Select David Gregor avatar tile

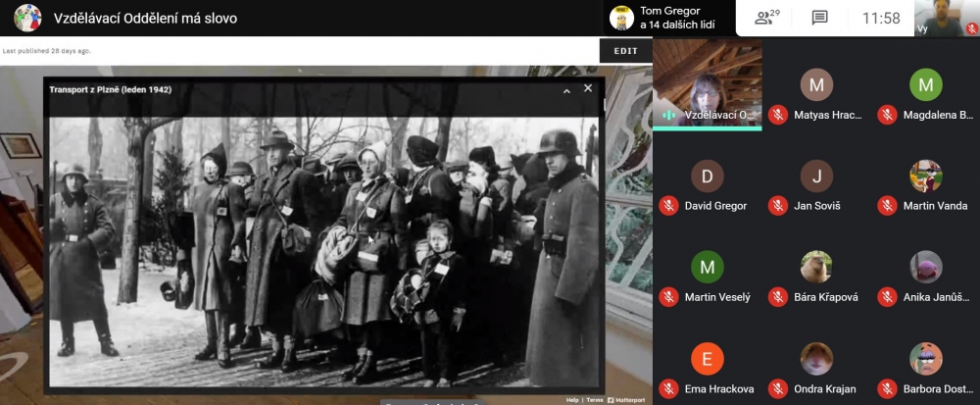click(707, 177)
